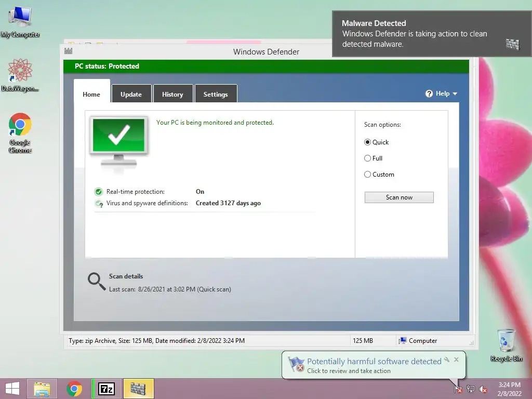Click the Windows Start button

point(12,389)
